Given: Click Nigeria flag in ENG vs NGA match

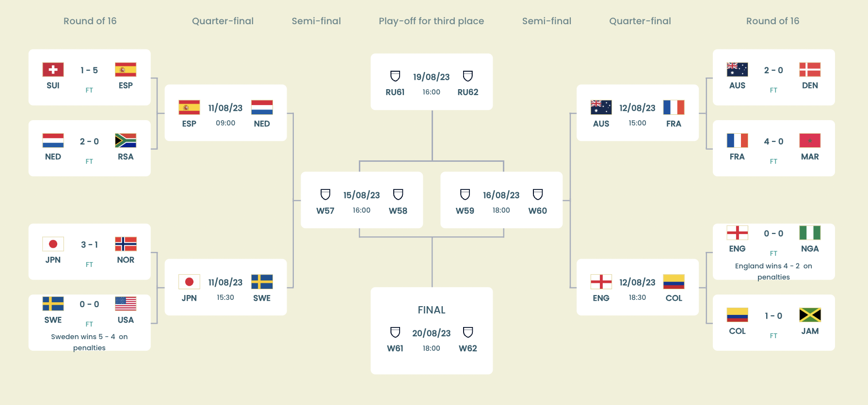Looking at the screenshot, I should (810, 233).
